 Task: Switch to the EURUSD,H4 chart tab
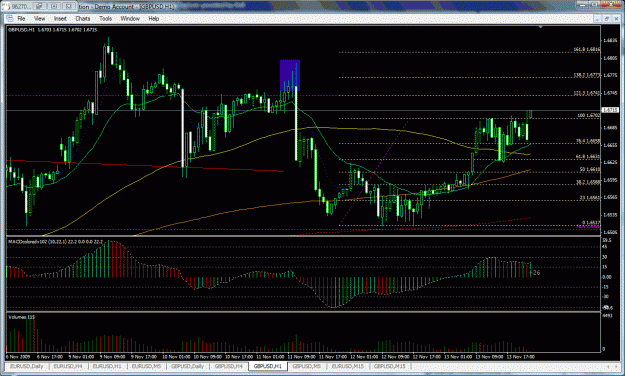tap(68, 366)
